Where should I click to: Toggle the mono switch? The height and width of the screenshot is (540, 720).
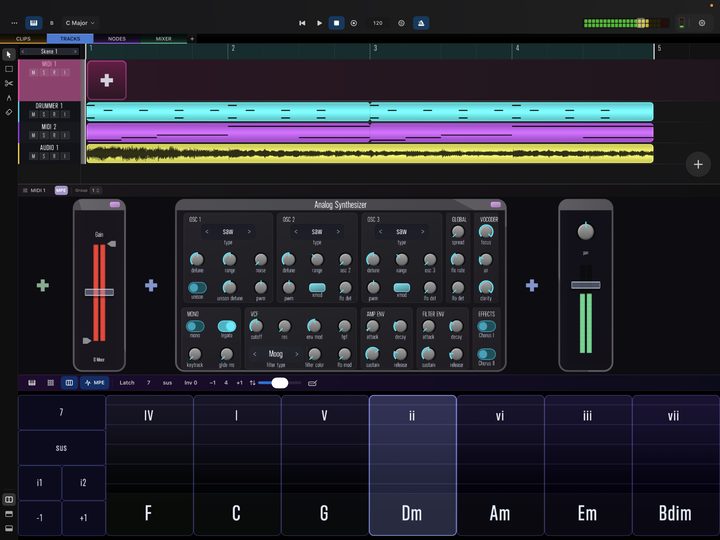click(195, 326)
